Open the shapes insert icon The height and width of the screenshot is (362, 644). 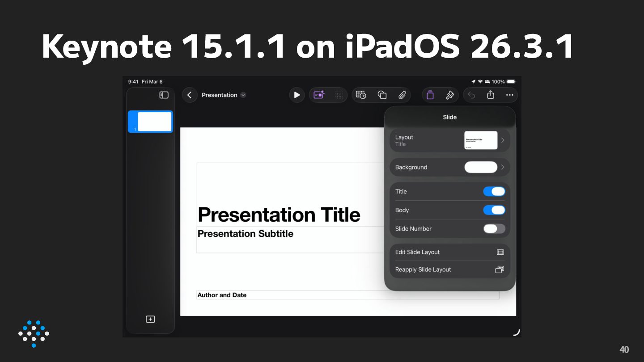tap(382, 95)
